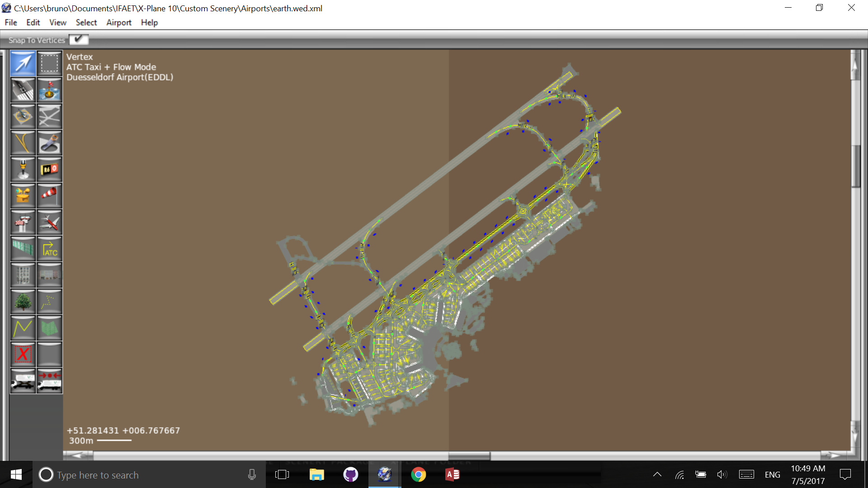Pick the airplane Ramp Start tool

[49, 222]
